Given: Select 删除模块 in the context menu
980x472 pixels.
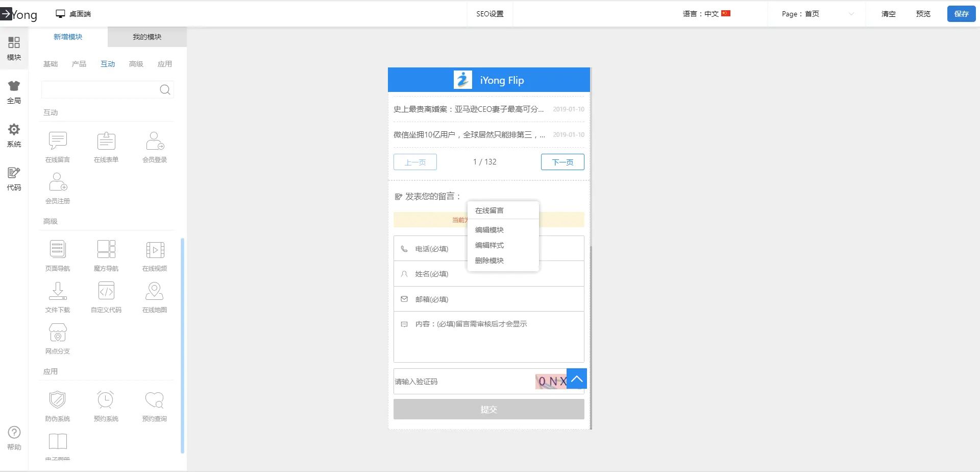Looking at the screenshot, I should click(x=489, y=261).
